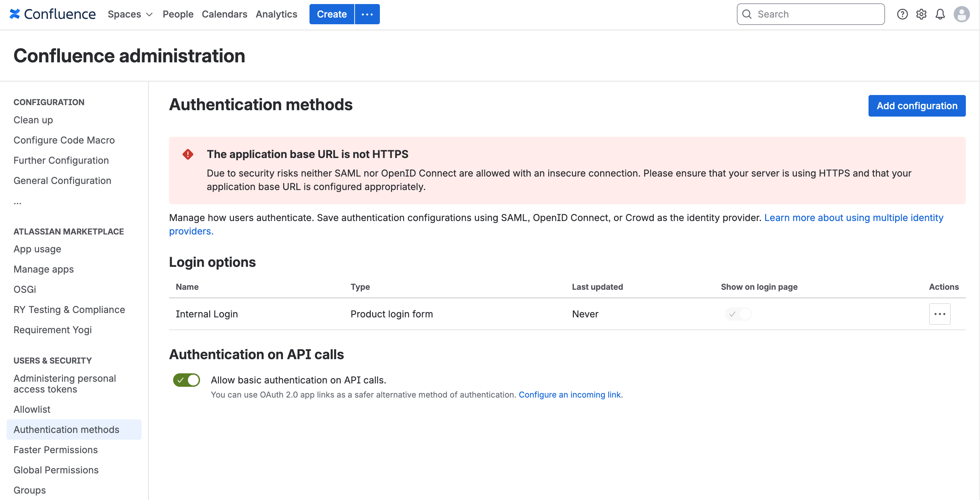Image resolution: width=980 pixels, height=500 pixels.
Task: Open Allowlist
Action: [32, 409]
